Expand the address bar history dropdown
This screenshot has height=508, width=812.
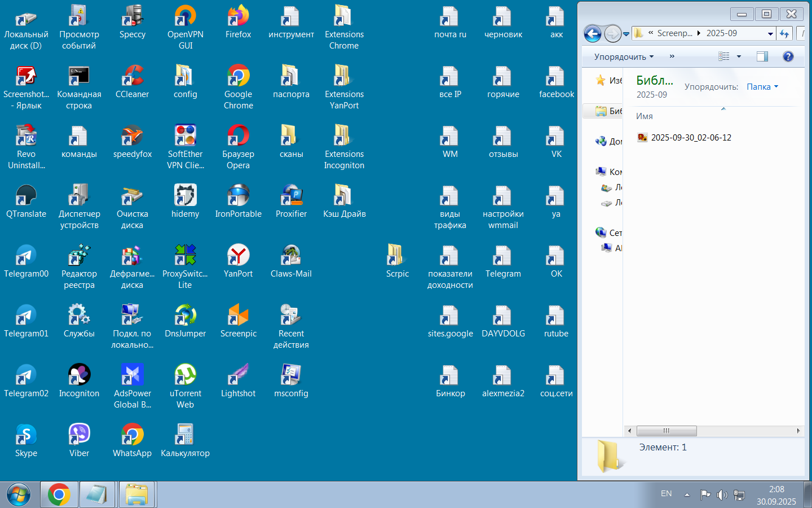point(770,34)
